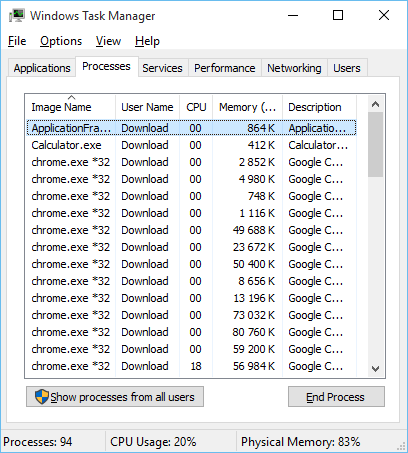Image resolution: width=408 pixels, height=453 pixels.
Task: Open the Options menu
Action: (61, 41)
